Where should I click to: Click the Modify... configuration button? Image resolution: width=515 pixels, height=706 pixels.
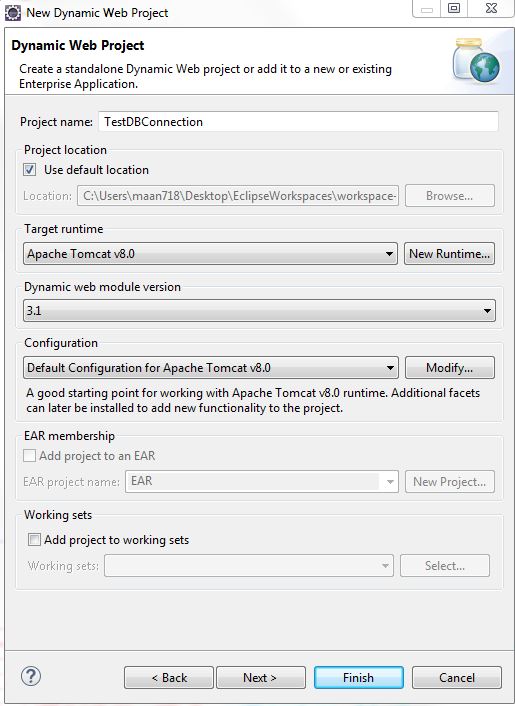(450, 368)
